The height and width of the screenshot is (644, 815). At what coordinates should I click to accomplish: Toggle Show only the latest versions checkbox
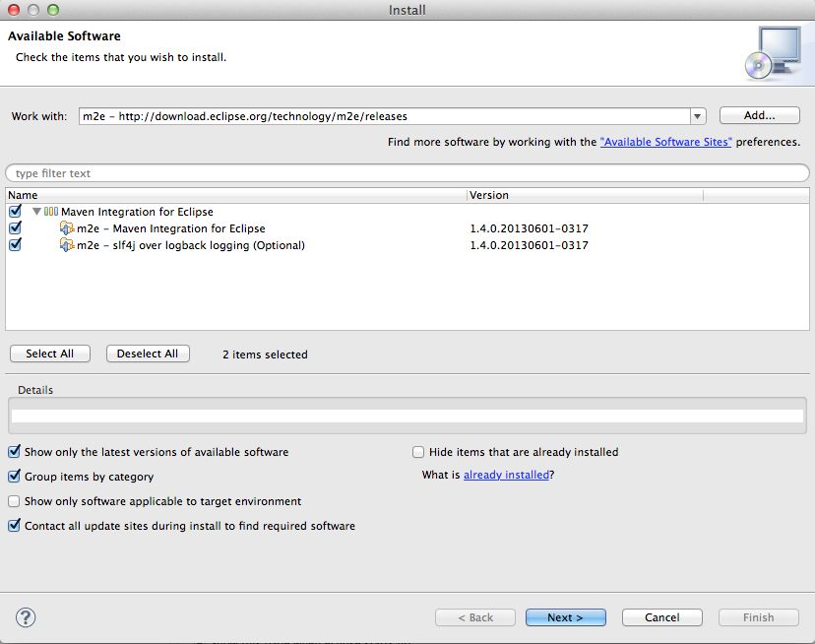(x=14, y=452)
